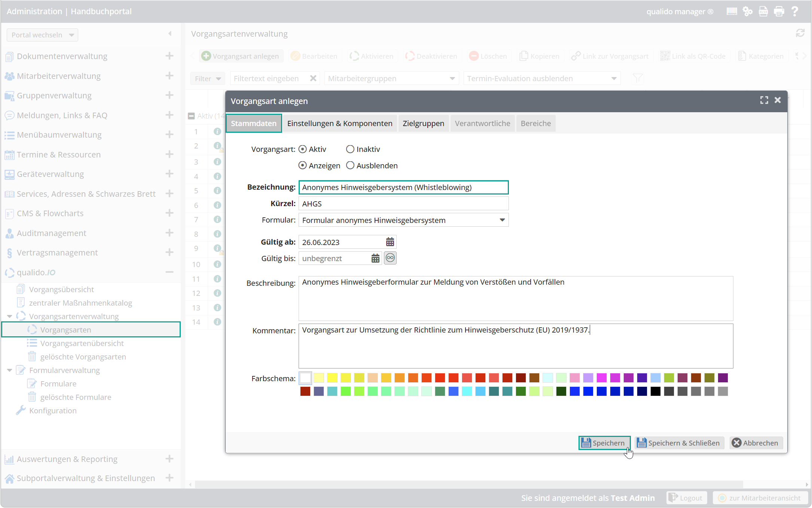
Task: Click the Beschreibung text area
Action: coord(516,298)
